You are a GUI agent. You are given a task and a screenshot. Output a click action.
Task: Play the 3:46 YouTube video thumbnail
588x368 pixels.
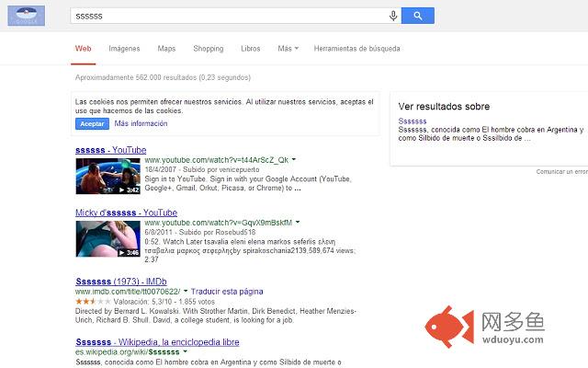[108, 239]
